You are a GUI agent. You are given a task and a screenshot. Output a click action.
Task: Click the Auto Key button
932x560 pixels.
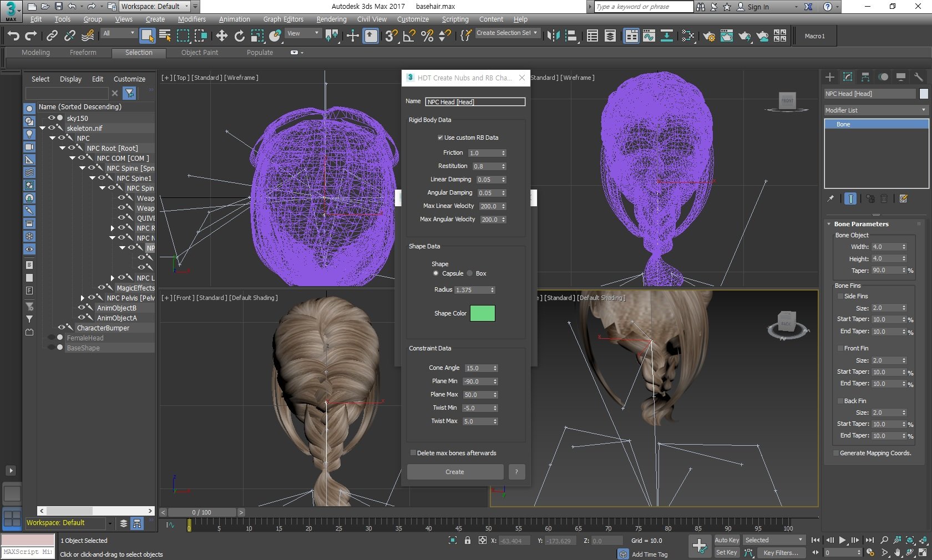pyautogui.click(x=727, y=540)
